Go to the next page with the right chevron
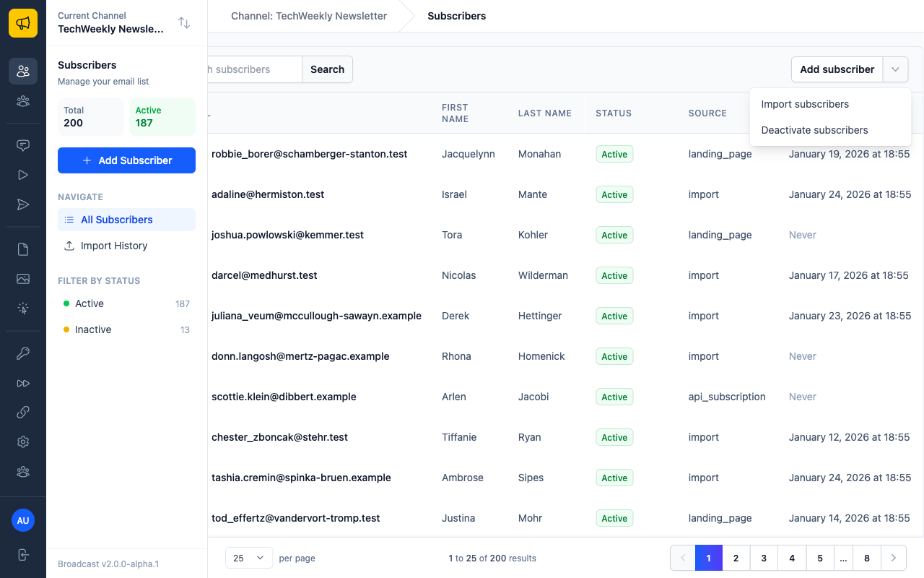Screen dimensions: 924x578 tap(894, 558)
